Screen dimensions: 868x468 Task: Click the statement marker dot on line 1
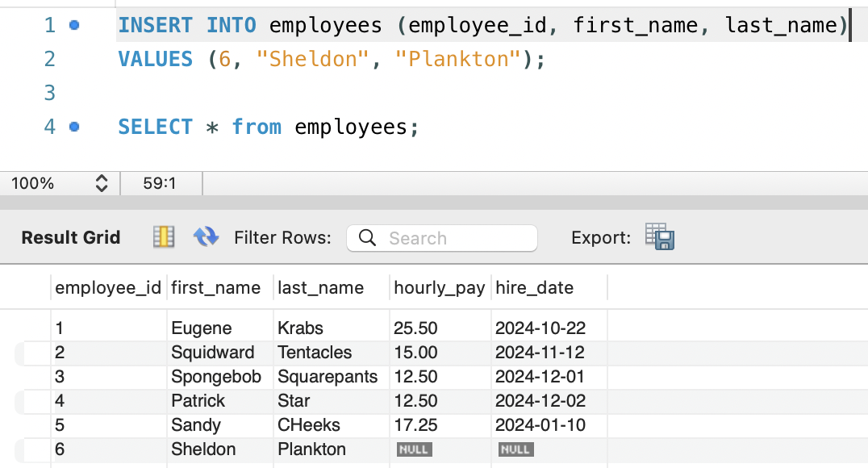pyautogui.click(x=74, y=25)
